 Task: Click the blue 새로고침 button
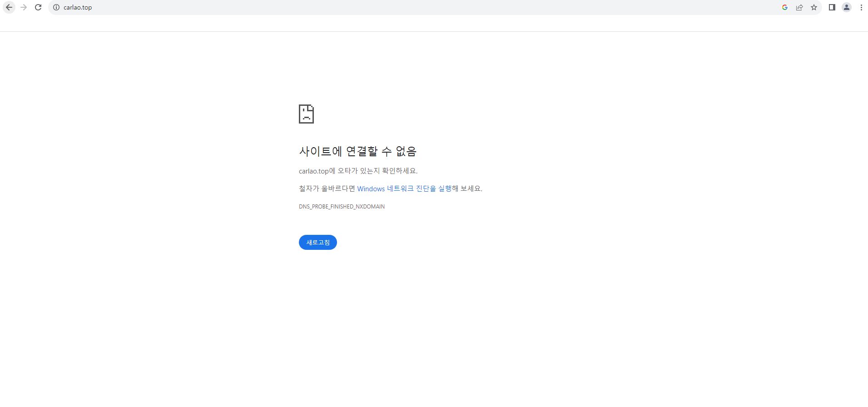(x=318, y=243)
